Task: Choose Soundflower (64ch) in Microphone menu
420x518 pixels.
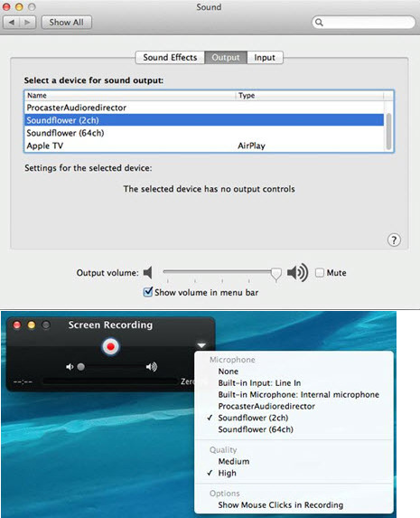Action: click(x=294, y=429)
